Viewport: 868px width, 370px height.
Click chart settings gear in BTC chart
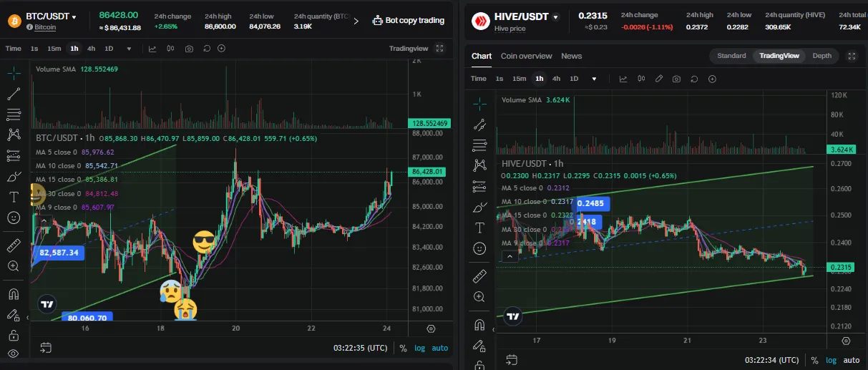pos(431,328)
